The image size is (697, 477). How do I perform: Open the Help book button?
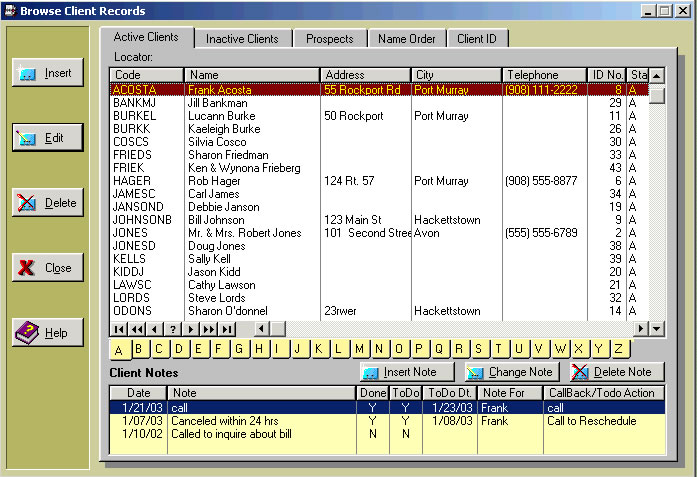pyautogui.click(x=47, y=333)
